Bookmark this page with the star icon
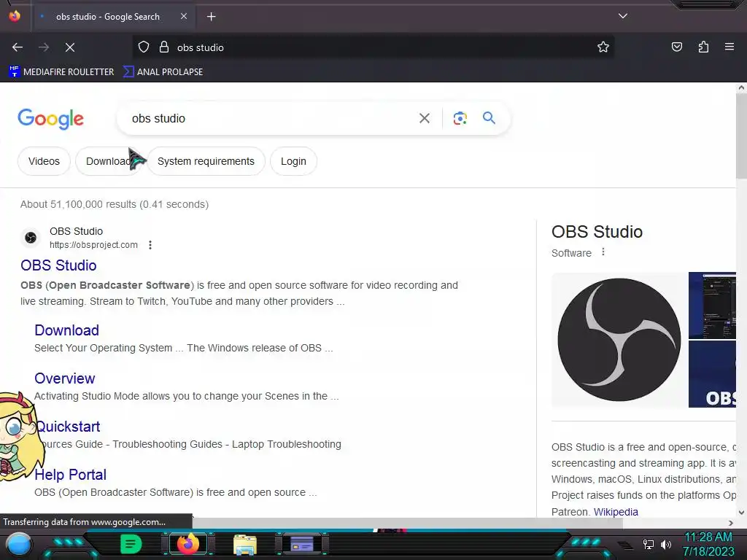 pyautogui.click(x=603, y=47)
